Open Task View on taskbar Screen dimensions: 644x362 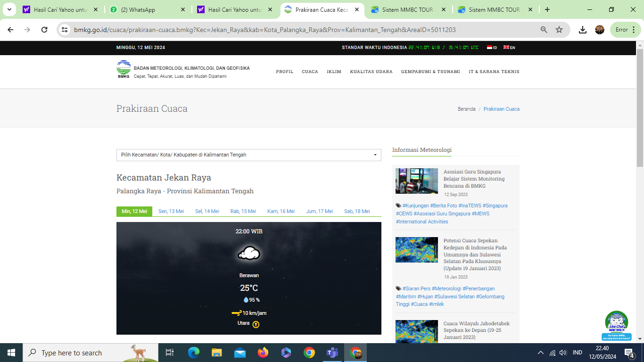(170, 353)
